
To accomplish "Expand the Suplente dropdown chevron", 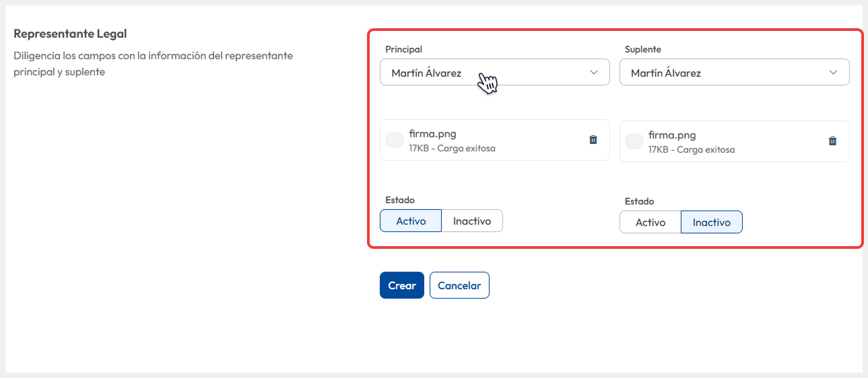I will tap(834, 73).
